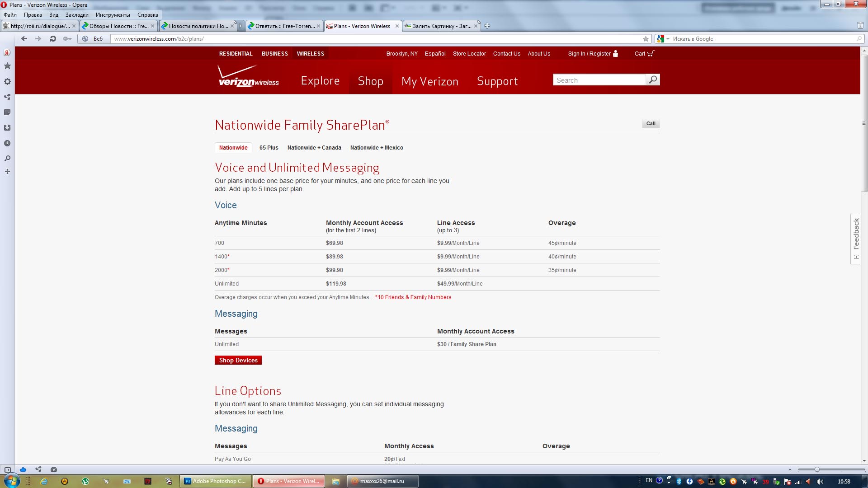
Task: Open the Support navigation item
Action: tap(497, 81)
